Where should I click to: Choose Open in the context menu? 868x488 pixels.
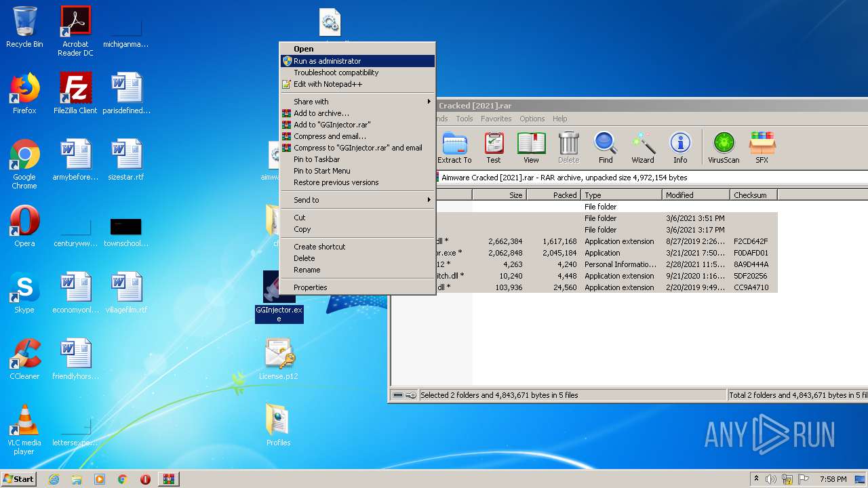(357, 49)
